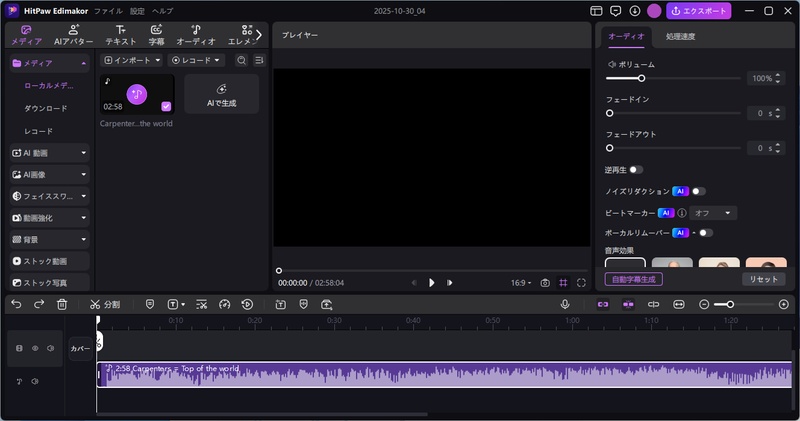The width and height of the screenshot is (800, 421).
Task: Start voice recording with the microphone icon
Action: [x=565, y=304]
